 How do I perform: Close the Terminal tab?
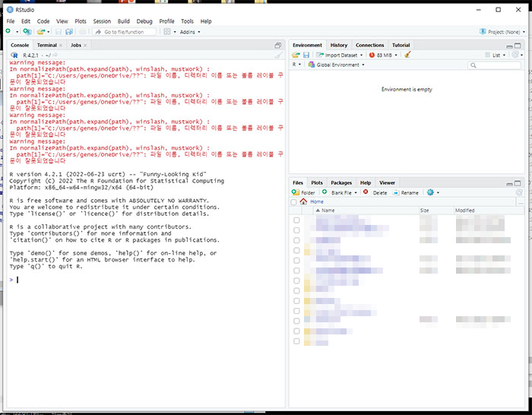60,46
